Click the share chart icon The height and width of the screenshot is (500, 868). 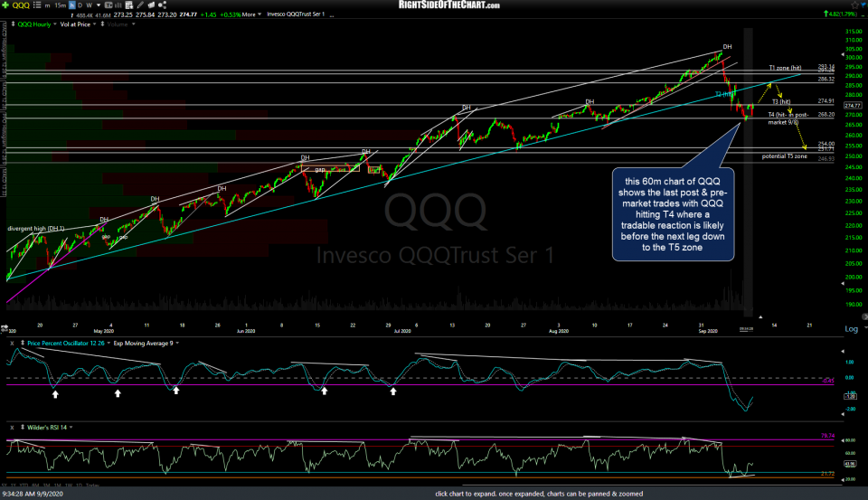(162, 5)
